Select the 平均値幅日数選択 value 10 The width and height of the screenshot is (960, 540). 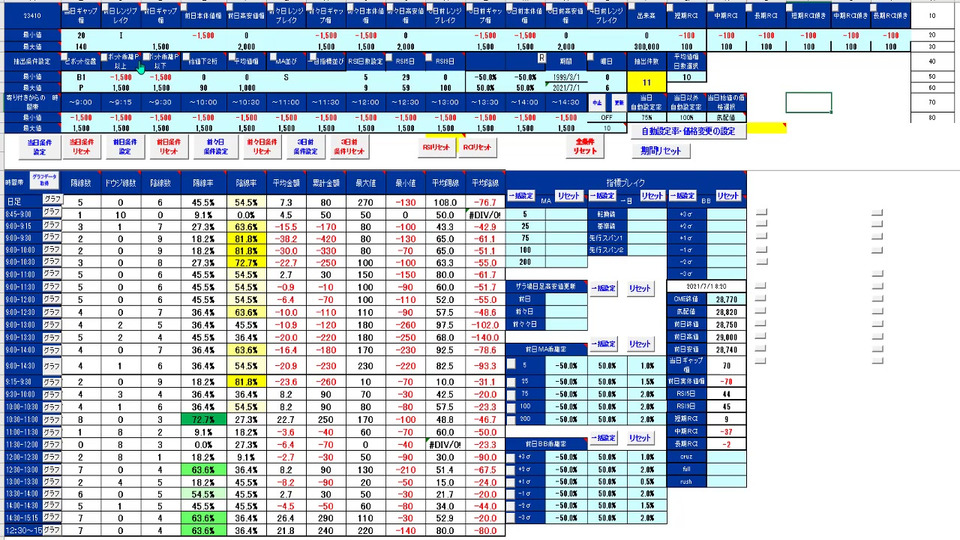coord(686,77)
